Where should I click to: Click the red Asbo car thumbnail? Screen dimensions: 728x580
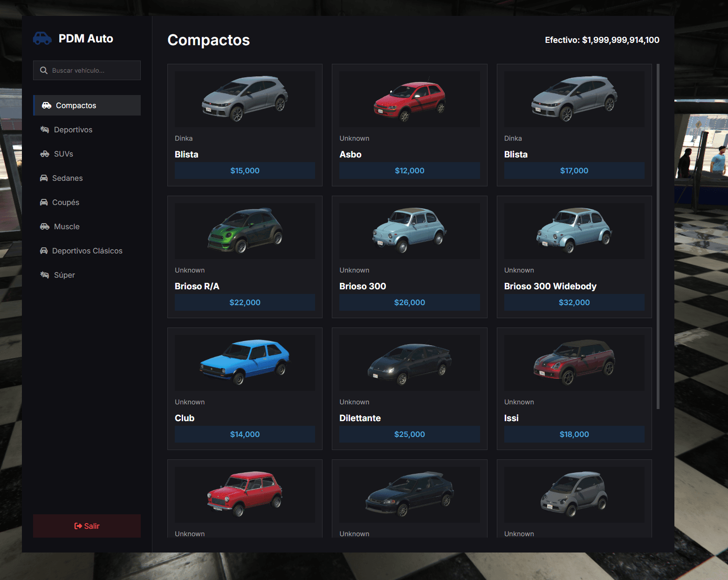pos(410,99)
